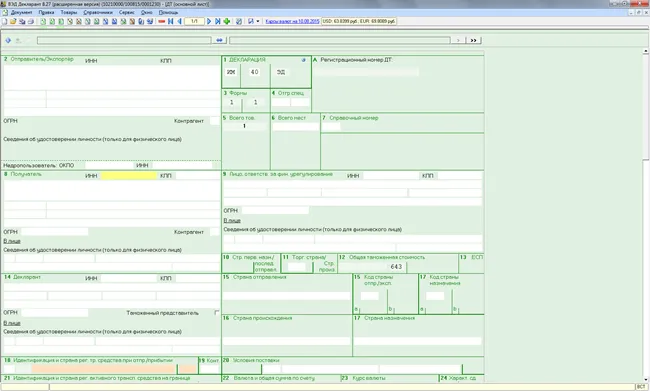Click the long search field left of swap button
The image size is (650, 391).
click(124, 40)
